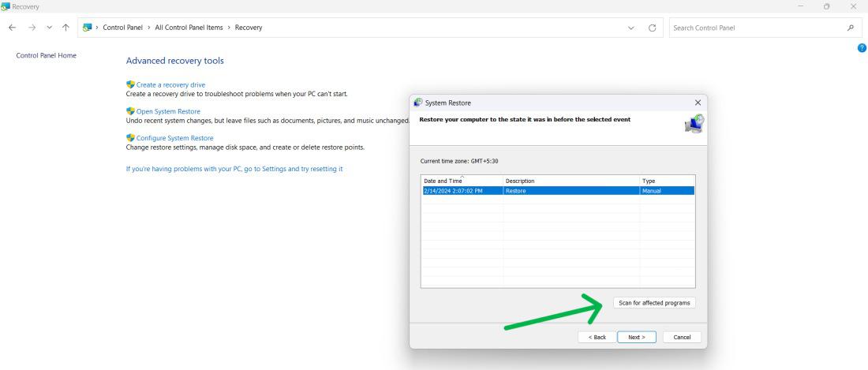Open Create a recovery drive link
The height and width of the screenshot is (370, 868).
pyautogui.click(x=170, y=84)
